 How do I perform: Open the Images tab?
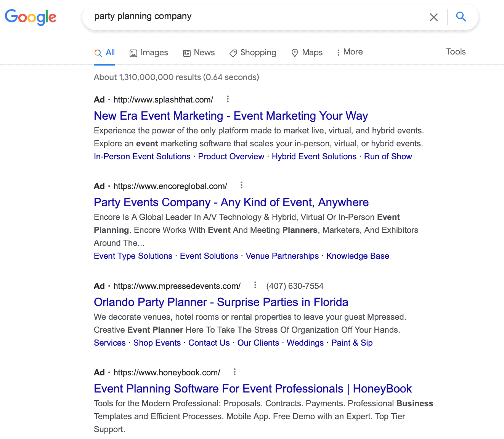coord(149,53)
